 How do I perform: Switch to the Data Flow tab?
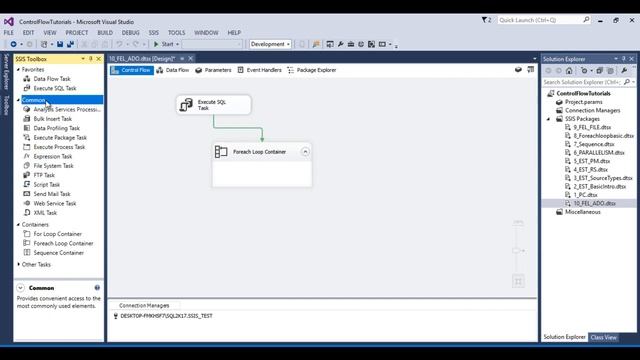point(173,70)
